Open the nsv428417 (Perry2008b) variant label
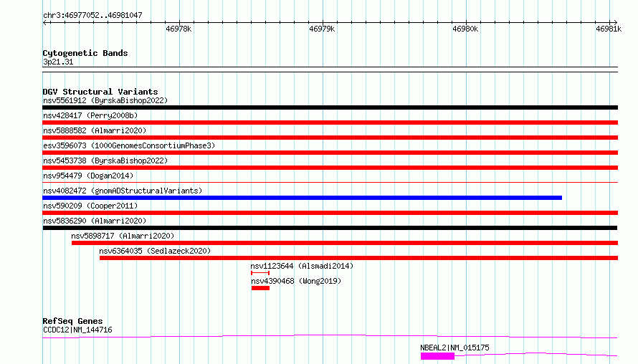638x364 pixels. tap(90, 115)
